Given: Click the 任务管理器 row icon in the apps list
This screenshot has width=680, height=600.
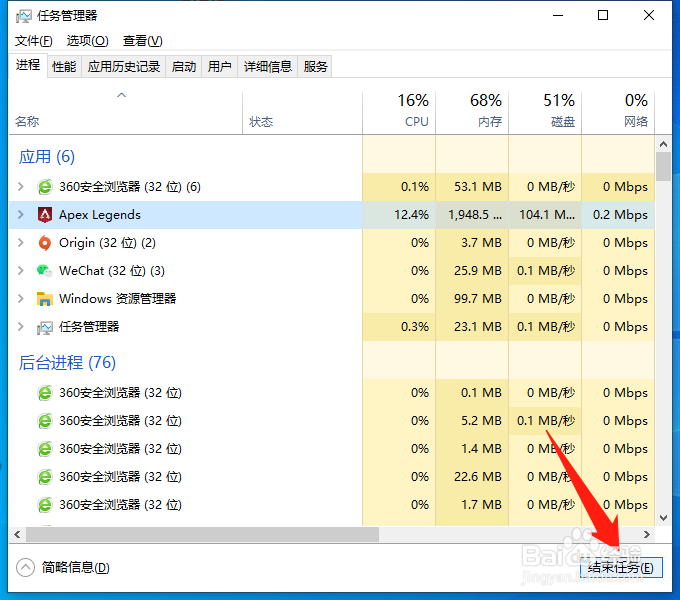Looking at the screenshot, I should point(45,327).
